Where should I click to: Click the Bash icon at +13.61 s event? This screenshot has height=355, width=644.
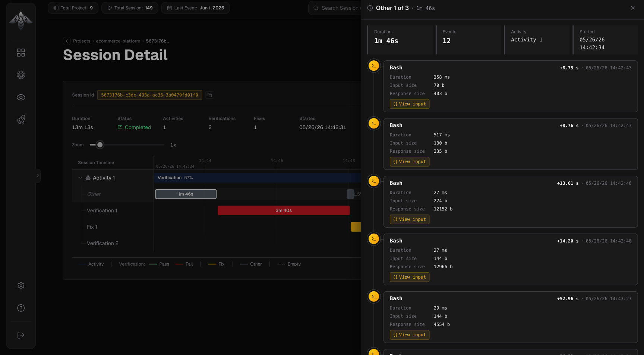(374, 181)
